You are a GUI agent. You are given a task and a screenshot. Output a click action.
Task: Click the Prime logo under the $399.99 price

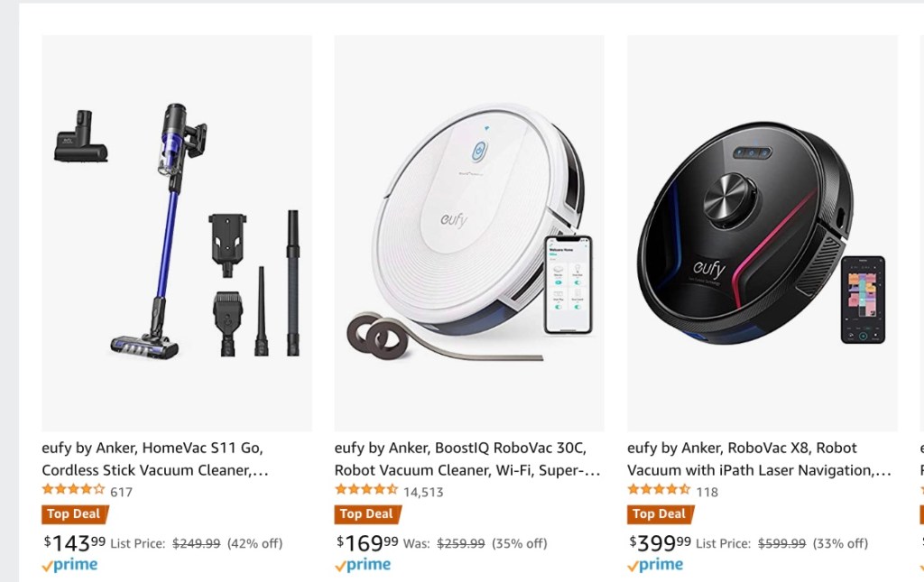[655, 565]
